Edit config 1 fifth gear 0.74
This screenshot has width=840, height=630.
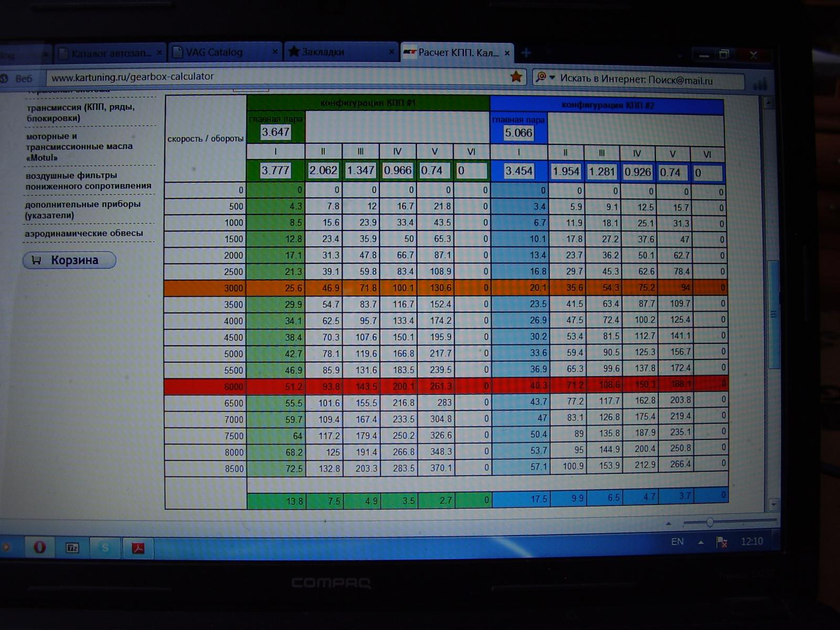pos(435,170)
